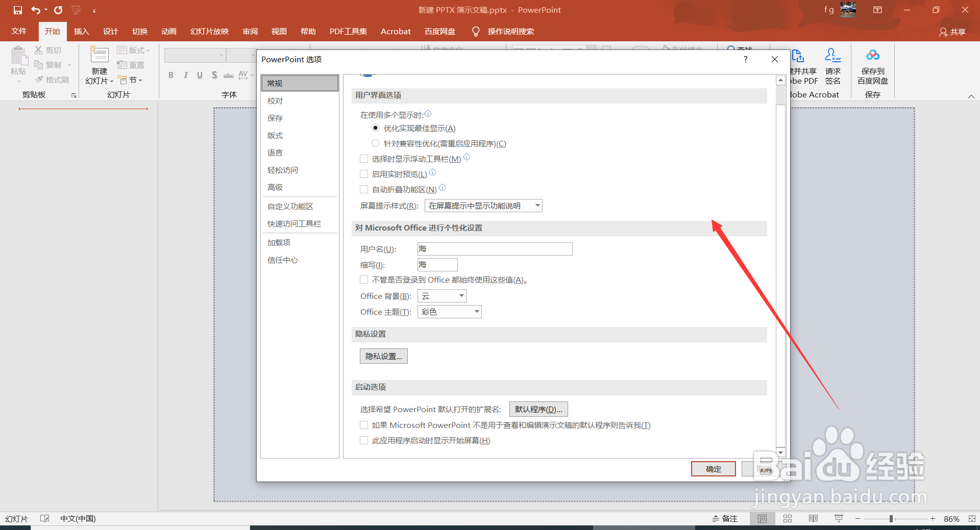Viewport: 980px width, 530px height.
Task: Open Office 背景 dropdown
Action: point(442,296)
